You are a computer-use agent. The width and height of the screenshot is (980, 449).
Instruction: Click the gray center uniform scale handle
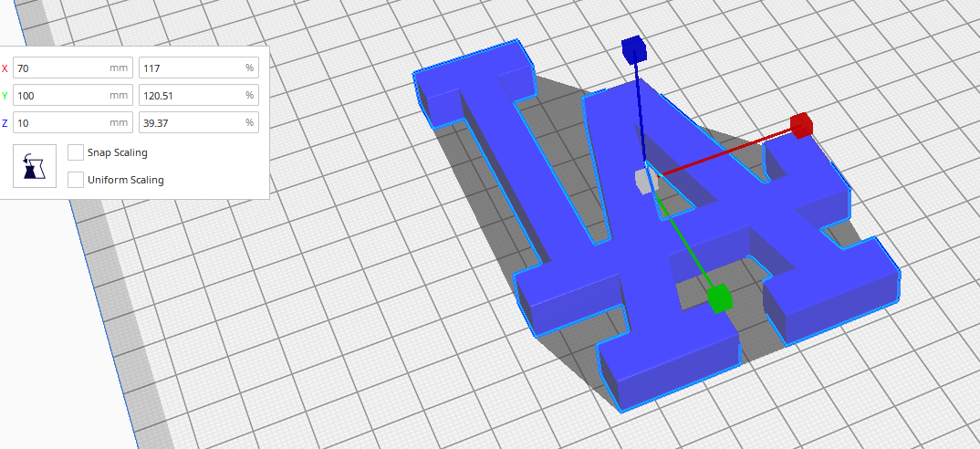646,180
